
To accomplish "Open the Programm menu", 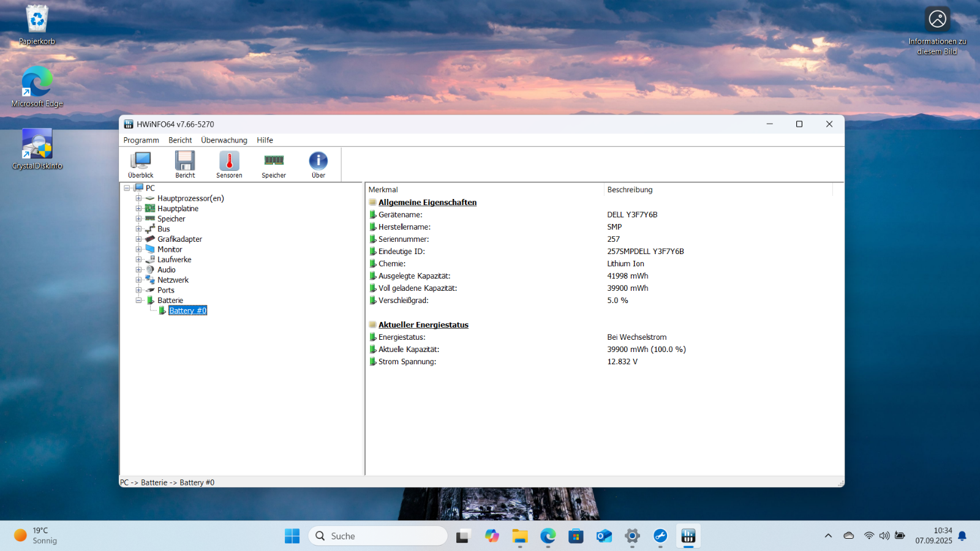I will click(x=141, y=140).
